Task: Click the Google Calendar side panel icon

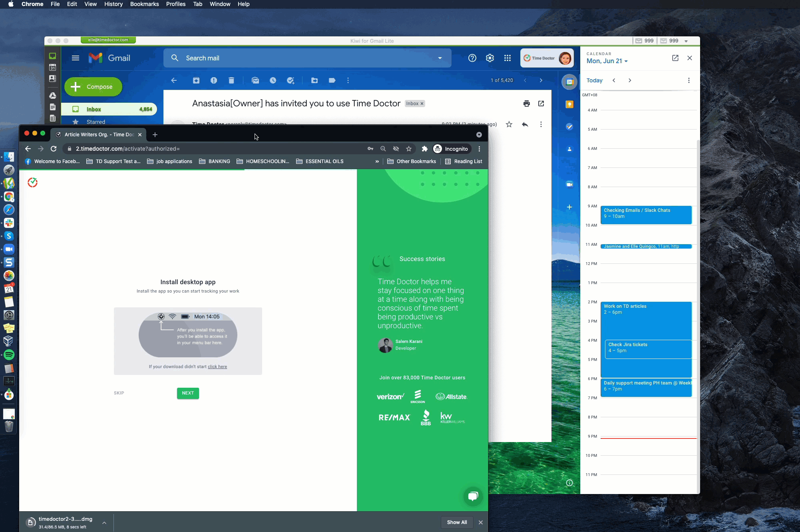Action: (x=569, y=82)
